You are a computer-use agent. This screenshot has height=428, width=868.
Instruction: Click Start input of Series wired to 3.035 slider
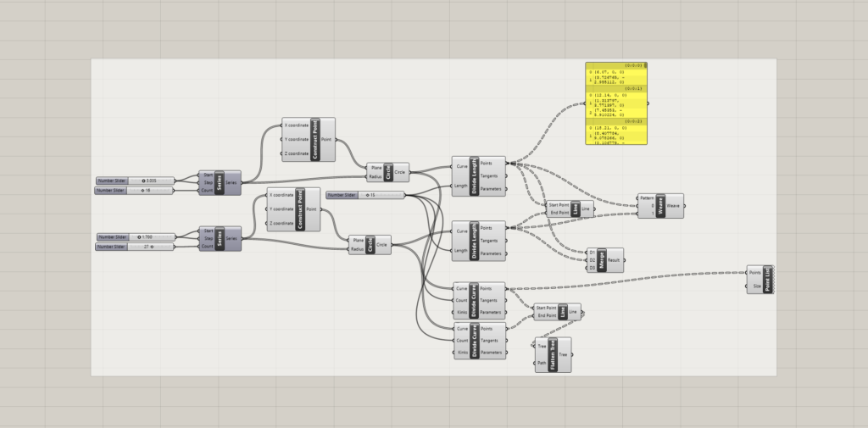tap(209, 175)
